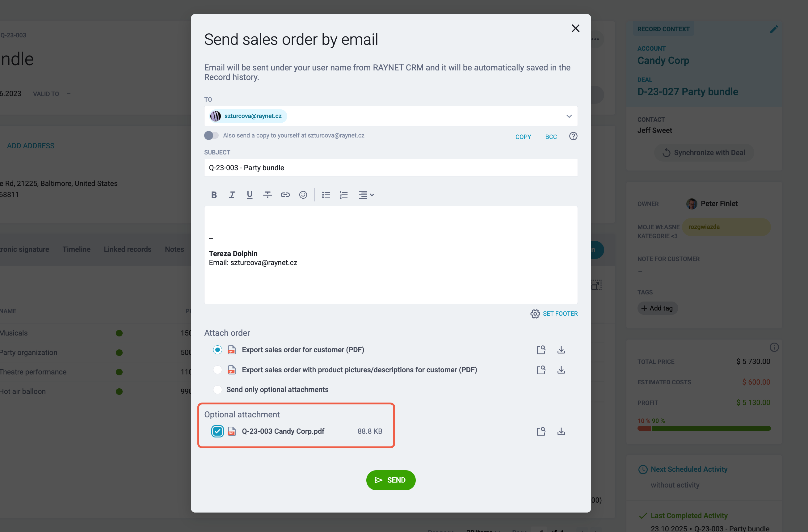Click the green SEND button

[x=391, y=480]
